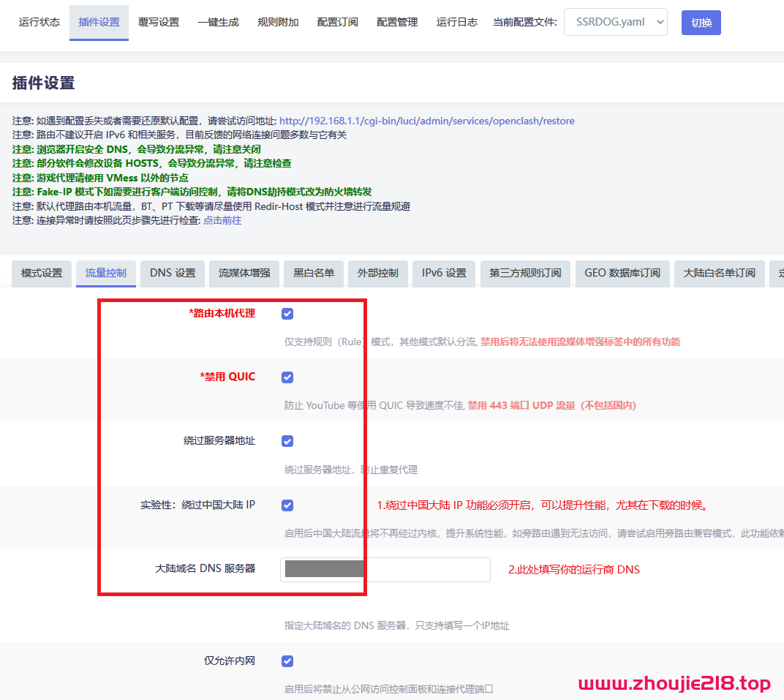
Task: Disable the 路由本机代理 checkbox
Action: (x=287, y=313)
